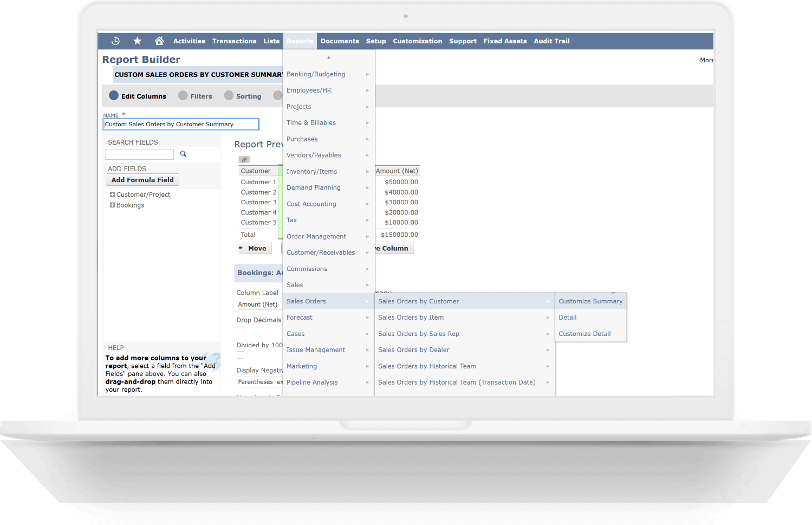Open the Setup menu
The width and height of the screenshot is (812, 525).
(x=376, y=41)
